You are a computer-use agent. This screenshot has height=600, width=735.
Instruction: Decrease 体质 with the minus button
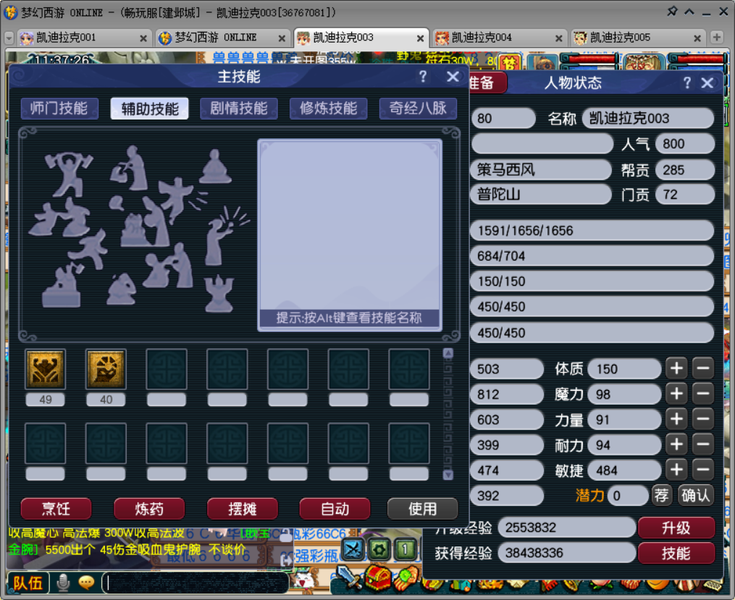703,368
